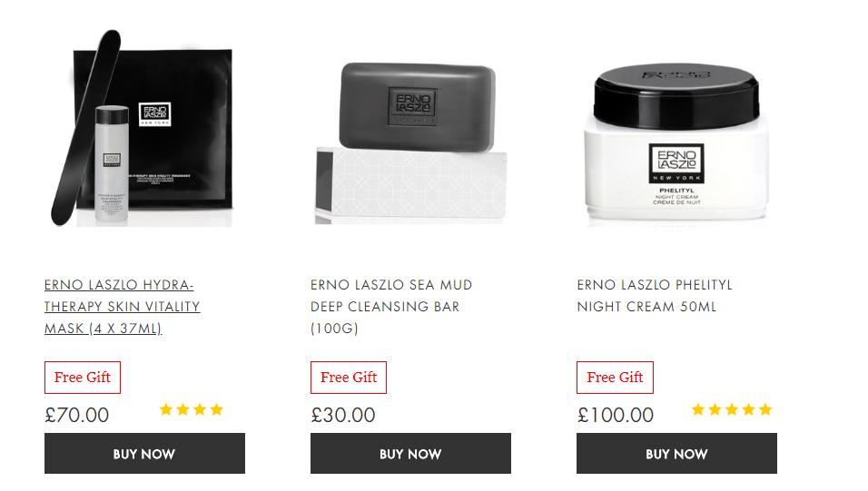Click fifth star of Phelityl Night Cream rating
Image resolution: width=868 pixels, height=491 pixels.
point(765,409)
